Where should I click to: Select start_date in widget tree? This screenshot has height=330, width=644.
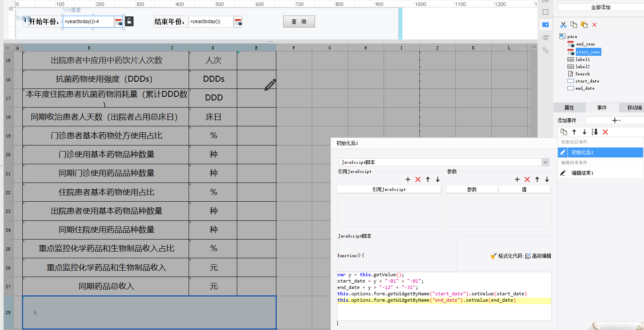click(587, 81)
